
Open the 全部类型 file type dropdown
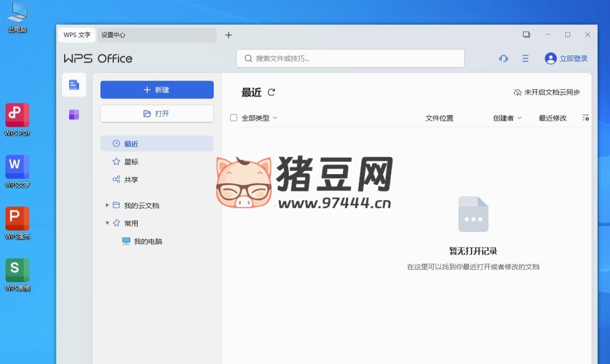click(260, 118)
